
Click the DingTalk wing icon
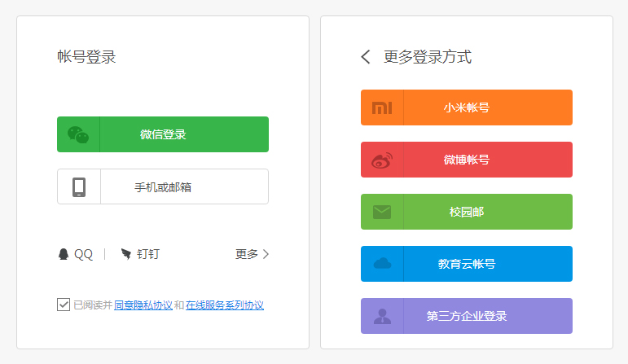pos(125,254)
